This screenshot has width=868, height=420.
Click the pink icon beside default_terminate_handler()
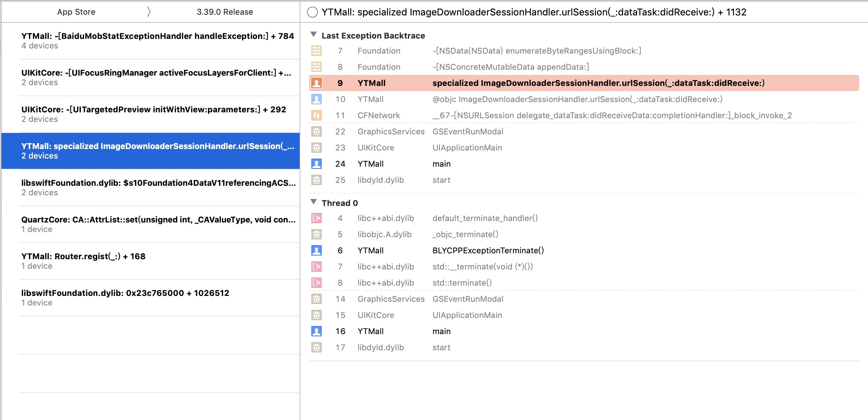click(x=316, y=218)
